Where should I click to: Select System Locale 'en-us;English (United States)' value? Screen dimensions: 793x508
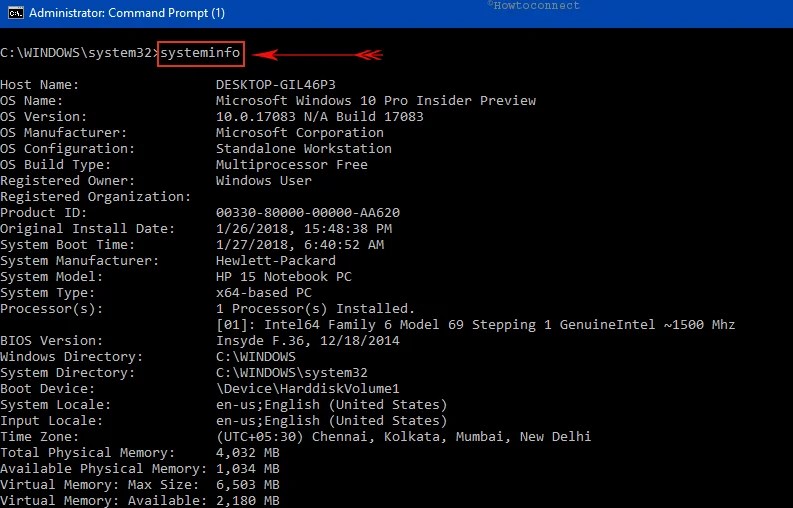332,405
